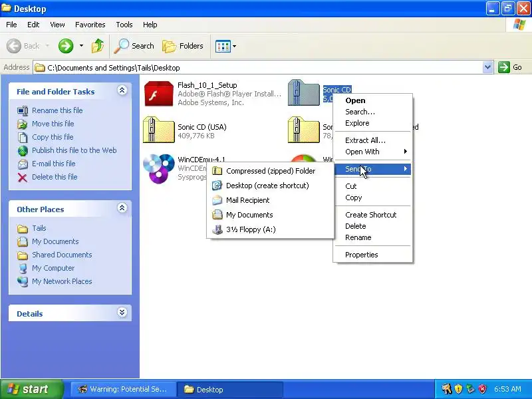Choose Cut from the context menu
Screen dimensions: 532x399
[x=372, y=186]
